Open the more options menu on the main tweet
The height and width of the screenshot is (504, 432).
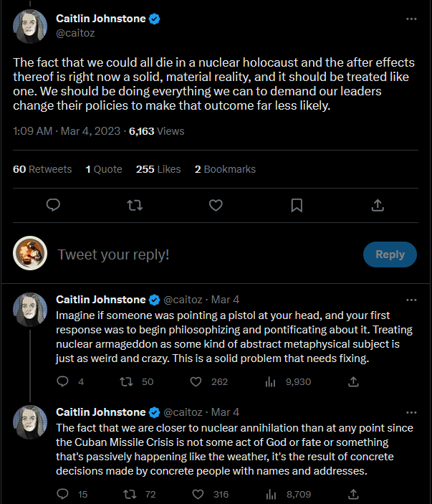[x=411, y=19]
